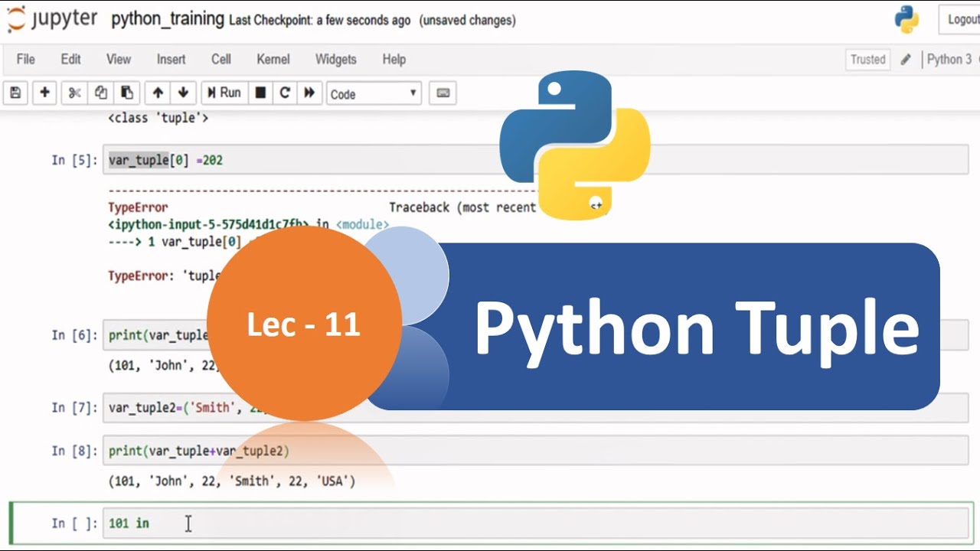Click the Python 3 kernel name
Image resolution: width=980 pixels, height=551 pixels.
949,59
